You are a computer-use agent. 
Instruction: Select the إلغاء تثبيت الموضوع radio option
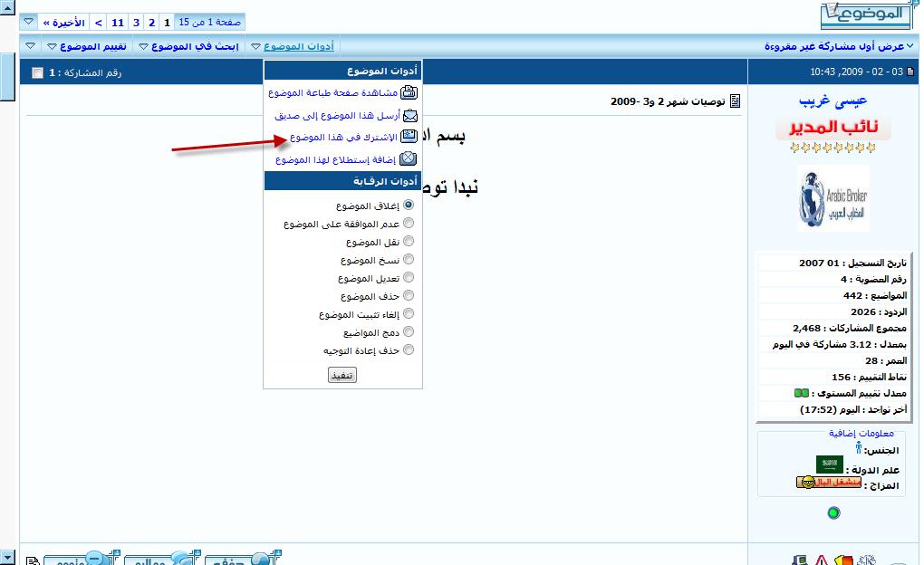(x=409, y=314)
